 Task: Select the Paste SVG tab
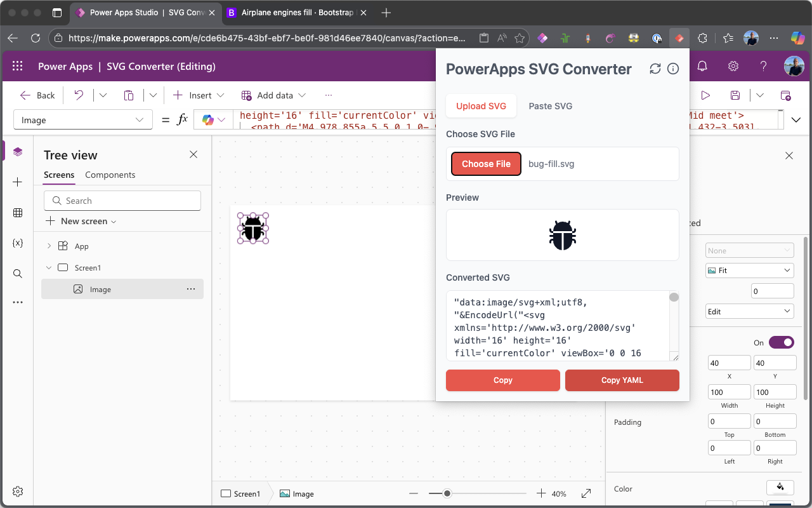point(551,106)
